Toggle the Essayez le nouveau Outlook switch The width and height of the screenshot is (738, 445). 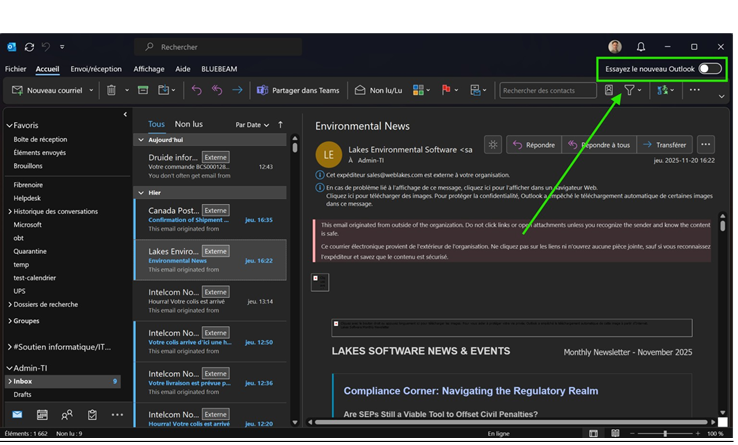710,69
